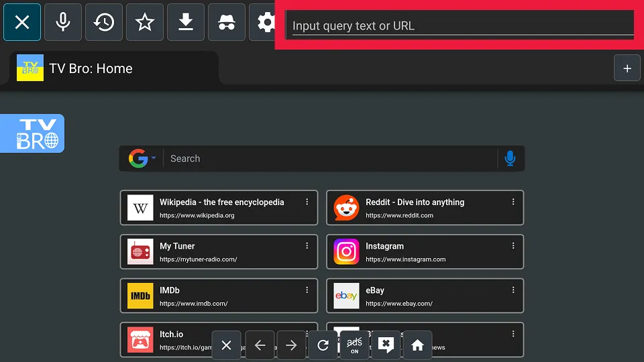Open IMDb shortcut

point(219,296)
